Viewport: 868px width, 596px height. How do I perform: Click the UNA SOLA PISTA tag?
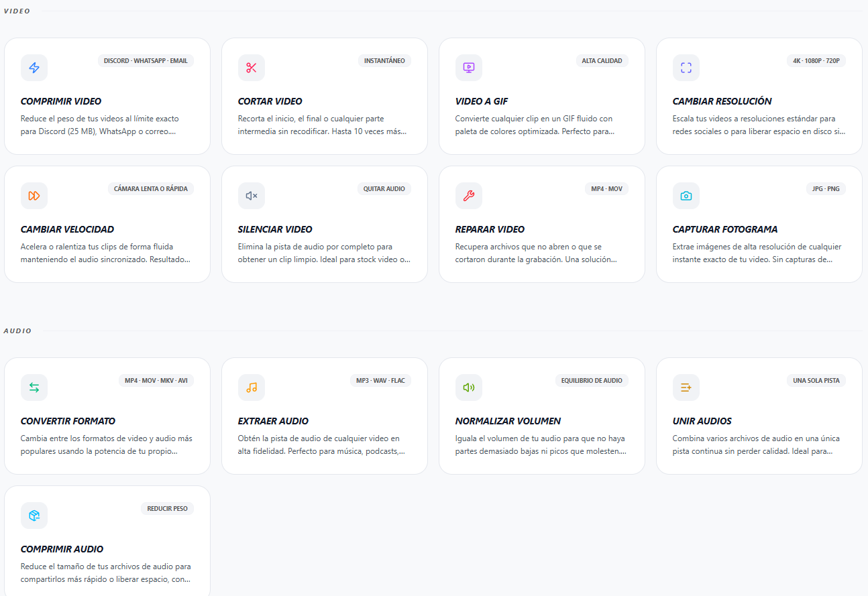pos(816,381)
